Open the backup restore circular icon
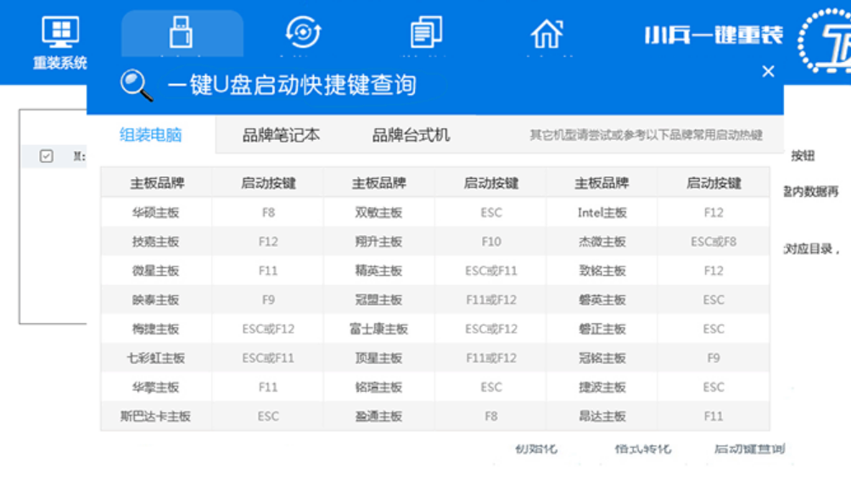This screenshot has width=851, height=504. (x=303, y=33)
